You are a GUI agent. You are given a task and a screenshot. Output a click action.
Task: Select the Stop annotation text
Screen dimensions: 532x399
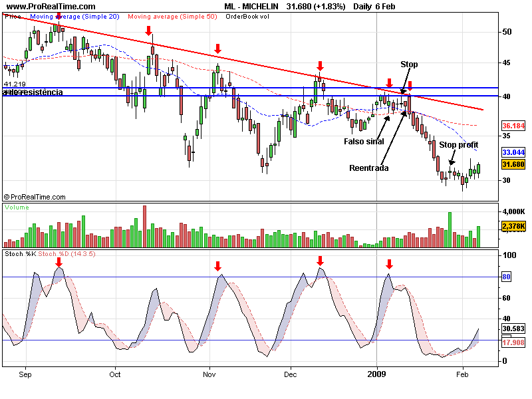click(x=409, y=65)
